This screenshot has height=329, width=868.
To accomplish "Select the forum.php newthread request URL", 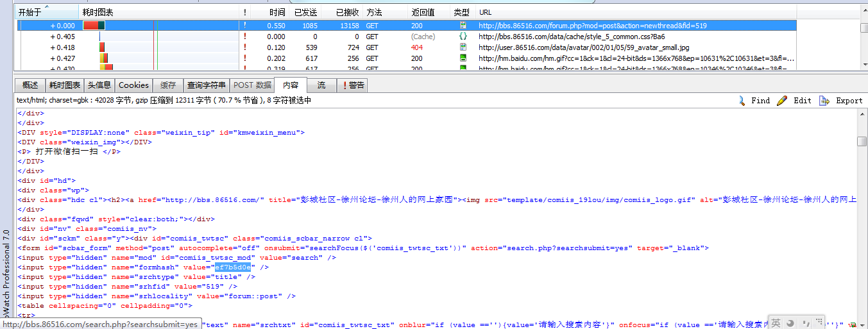I will pyautogui.click(x=592, y=26).
